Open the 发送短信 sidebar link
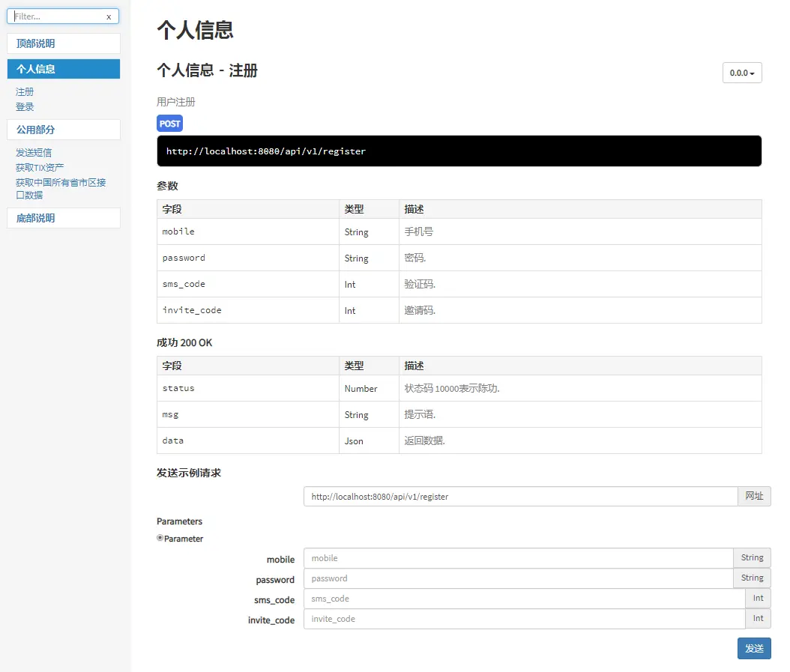790x672 pixels. tap(34, 153)
